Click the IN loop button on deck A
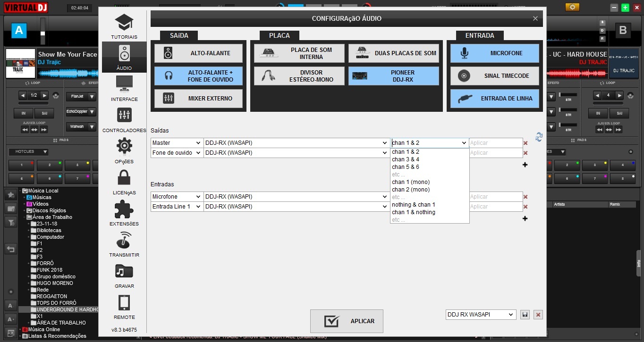 [23, 113]
